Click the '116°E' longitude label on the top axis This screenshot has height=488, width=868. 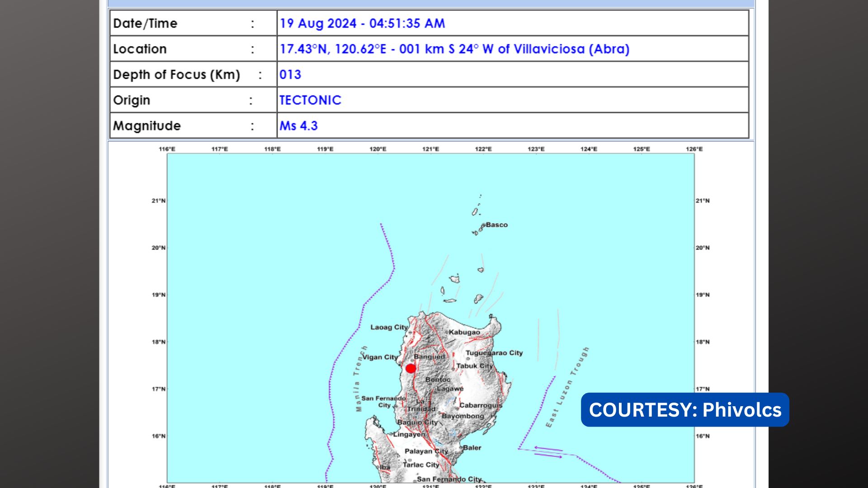point(167,149)
